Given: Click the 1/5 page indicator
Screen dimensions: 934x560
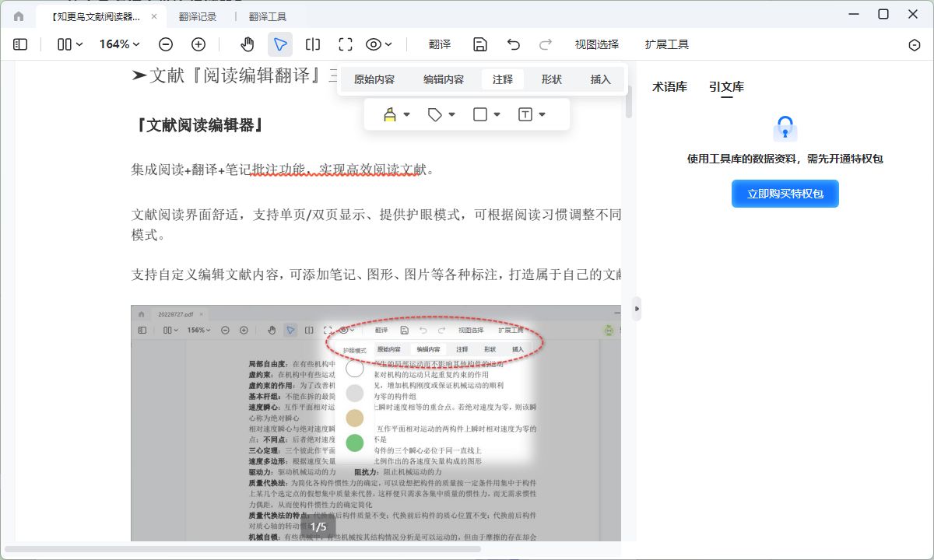Looking at the screenshot, I should click(x=318, y=527).
